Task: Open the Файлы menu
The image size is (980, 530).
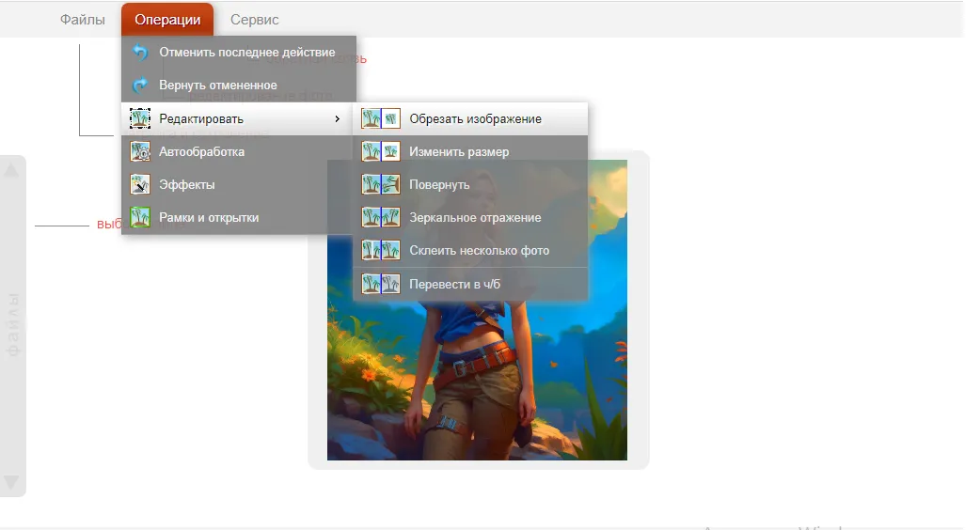Action: (x=83, y=20)
